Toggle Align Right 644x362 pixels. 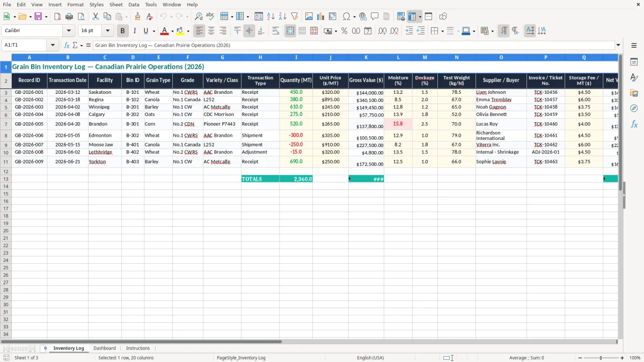coord(223,31)
